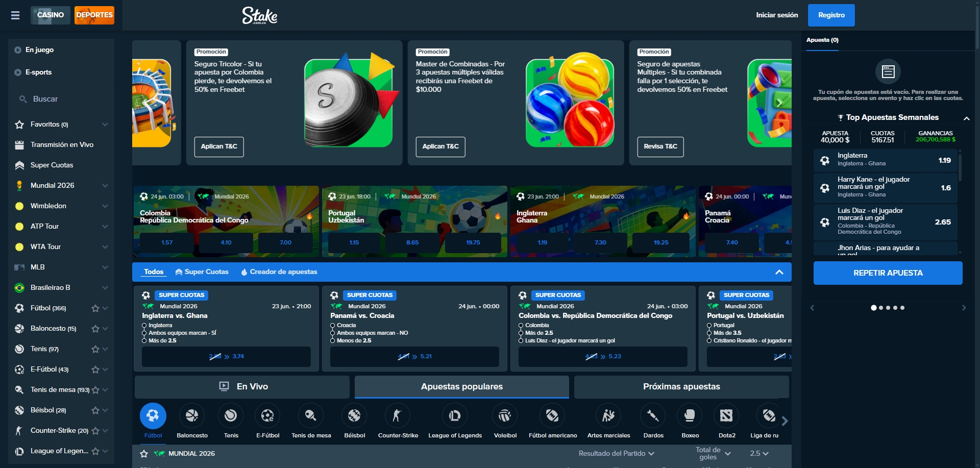This screenshot has height=468, width=980.
Task: Toggle favorite star for E-Fútbol in sidebar
Action: tap(95, 370)
